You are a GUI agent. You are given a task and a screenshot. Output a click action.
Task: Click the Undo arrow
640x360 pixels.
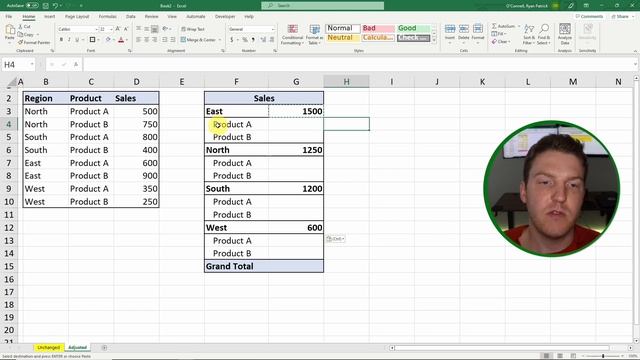pos(55,6)
